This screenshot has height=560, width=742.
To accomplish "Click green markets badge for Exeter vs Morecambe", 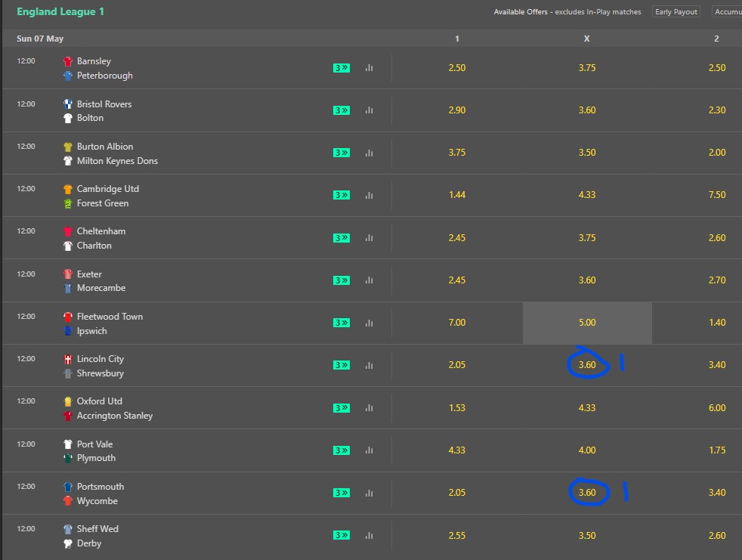I will [342, 280].
